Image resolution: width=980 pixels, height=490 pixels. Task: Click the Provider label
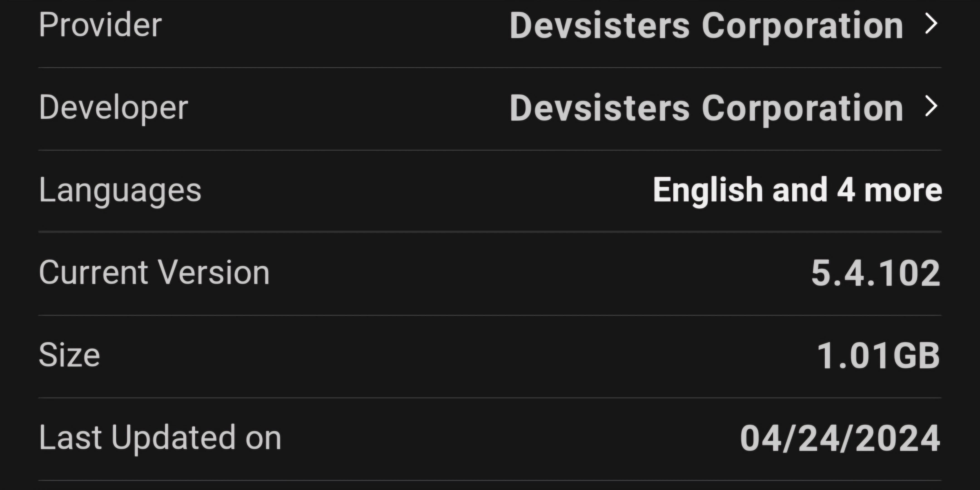[x=100, y=25]
